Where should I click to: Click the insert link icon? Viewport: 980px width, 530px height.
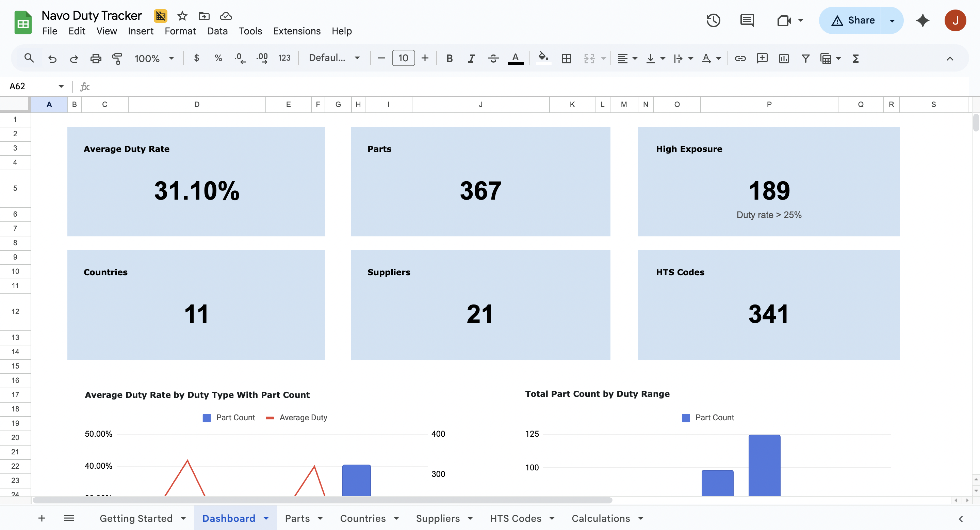point(740,58)
